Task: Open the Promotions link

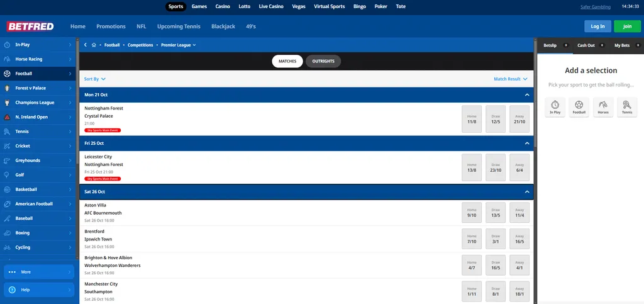Action: click(111, 26)
